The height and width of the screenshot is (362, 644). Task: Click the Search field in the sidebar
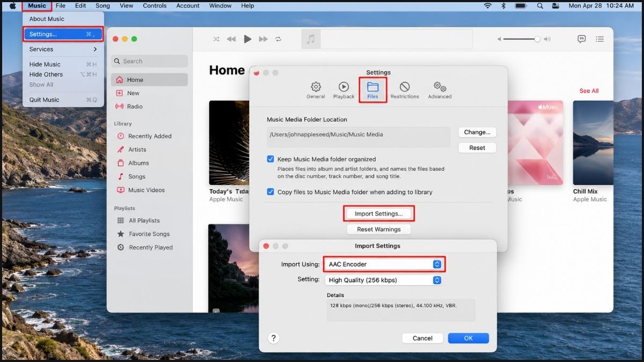pyautogui.click(x=149, y=61)
